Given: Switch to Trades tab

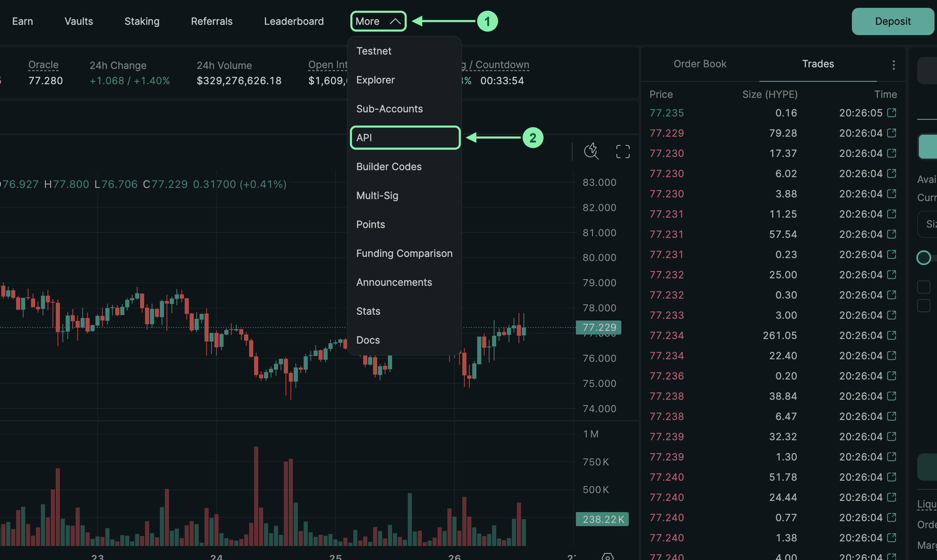Looking at the screenshot, I should click(818, 64).
